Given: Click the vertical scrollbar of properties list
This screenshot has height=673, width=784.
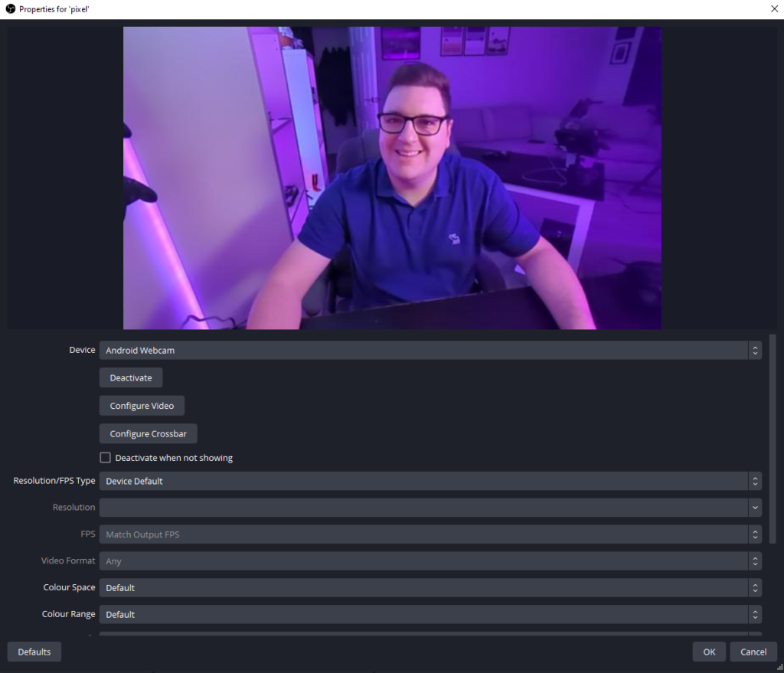Looking at the screenshot, I should (772, 438).
